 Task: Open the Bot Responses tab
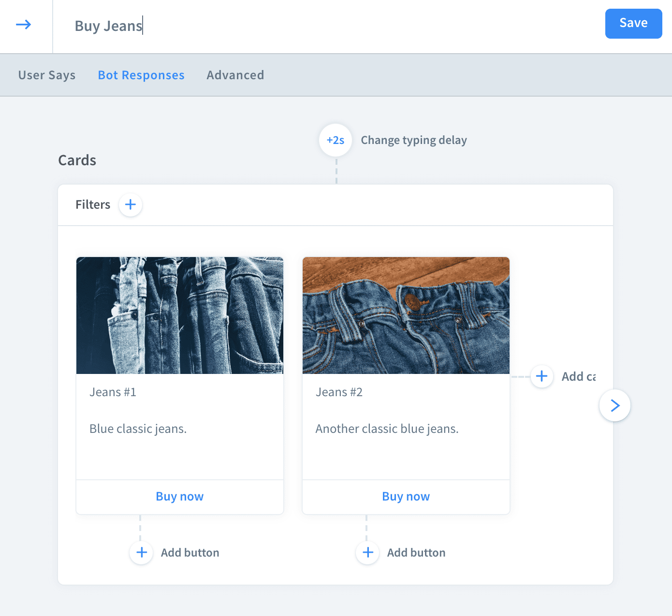click(x=141, y=75)
